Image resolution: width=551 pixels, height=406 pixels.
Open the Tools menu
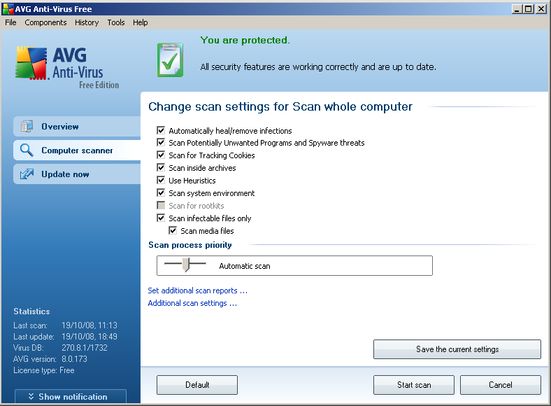pyautogui.click(x=116, y=22)
